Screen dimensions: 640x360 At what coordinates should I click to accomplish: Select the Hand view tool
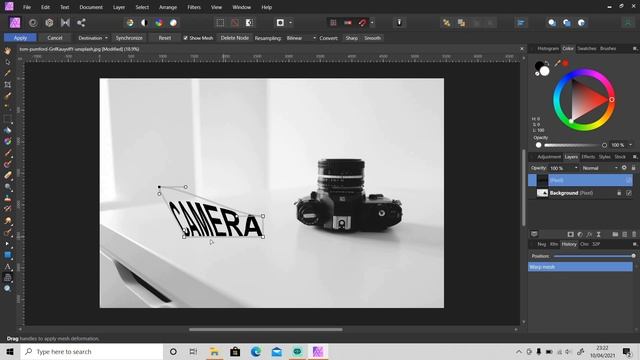pos(7,51)
